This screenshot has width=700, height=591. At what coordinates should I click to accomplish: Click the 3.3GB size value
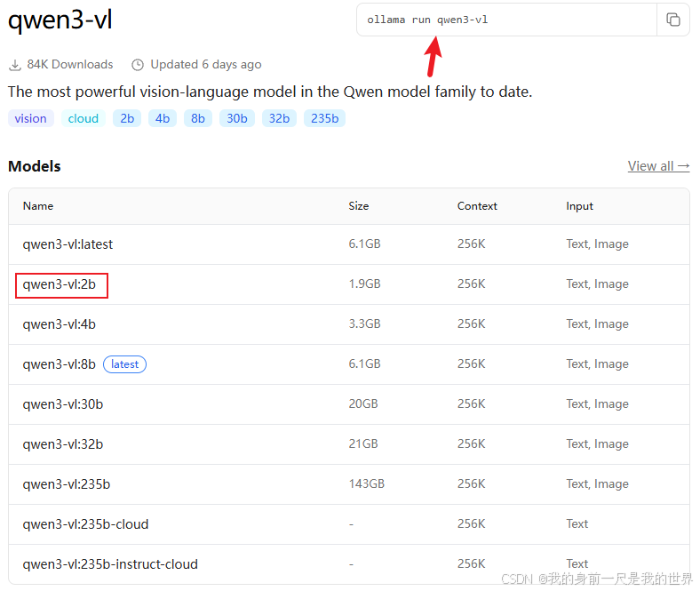[364, 323]
